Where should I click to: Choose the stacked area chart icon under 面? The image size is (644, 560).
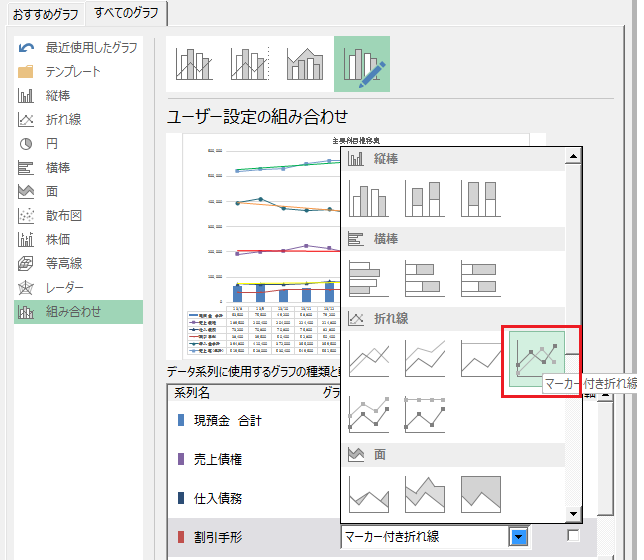tap(425, 493)
